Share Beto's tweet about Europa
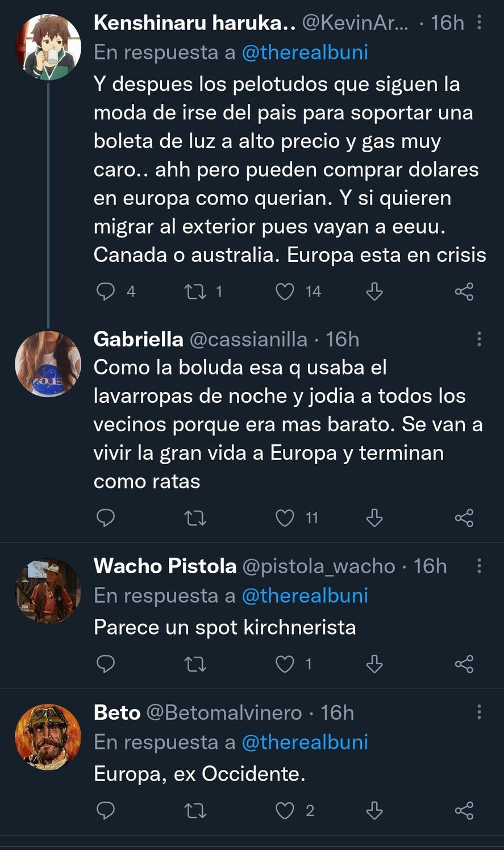The height and width of the screenshot is (850, 504). pos(464,811)
